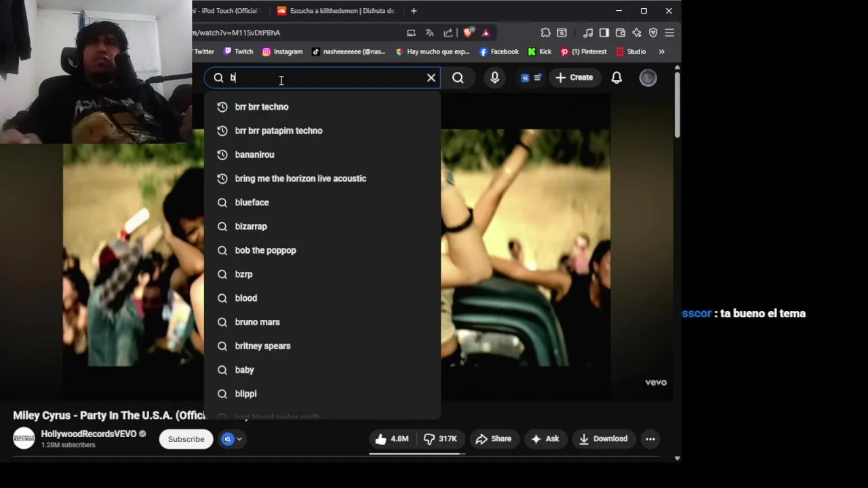Open the Brave Shields lion icon
The image size is (868, 488).
pyautogui.click(x=467, y=33)
